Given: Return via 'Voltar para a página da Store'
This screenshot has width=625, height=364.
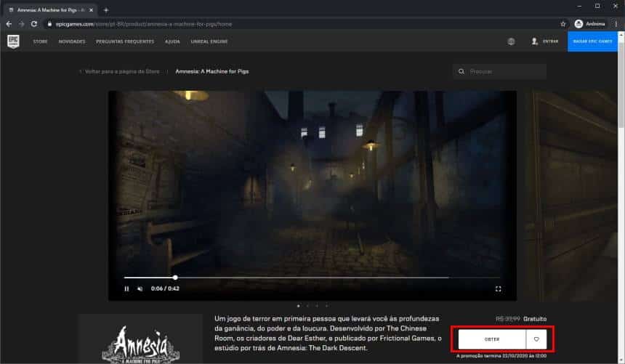Looking at the screenshot, I should click(122, 71).
